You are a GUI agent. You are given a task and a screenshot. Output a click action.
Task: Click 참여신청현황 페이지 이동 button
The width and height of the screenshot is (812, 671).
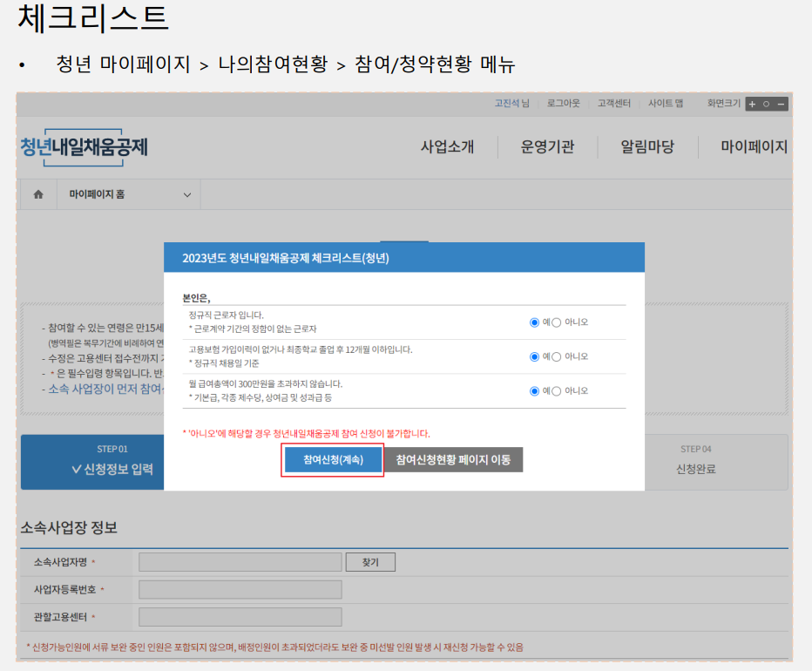(x=454, y=460)
